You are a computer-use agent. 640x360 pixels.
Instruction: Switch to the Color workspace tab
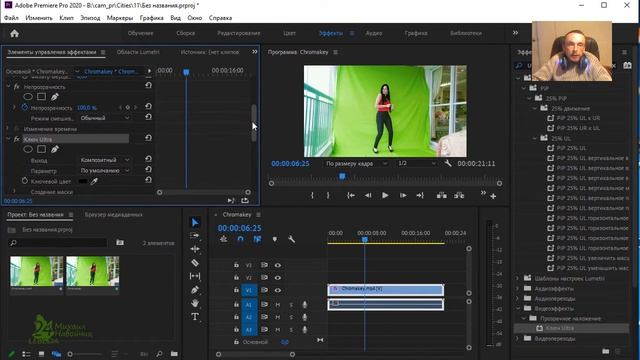(x=289, y=33)
